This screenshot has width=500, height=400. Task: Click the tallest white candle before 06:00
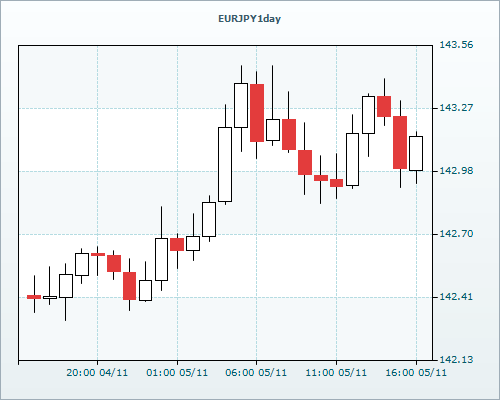coord(225,164)
